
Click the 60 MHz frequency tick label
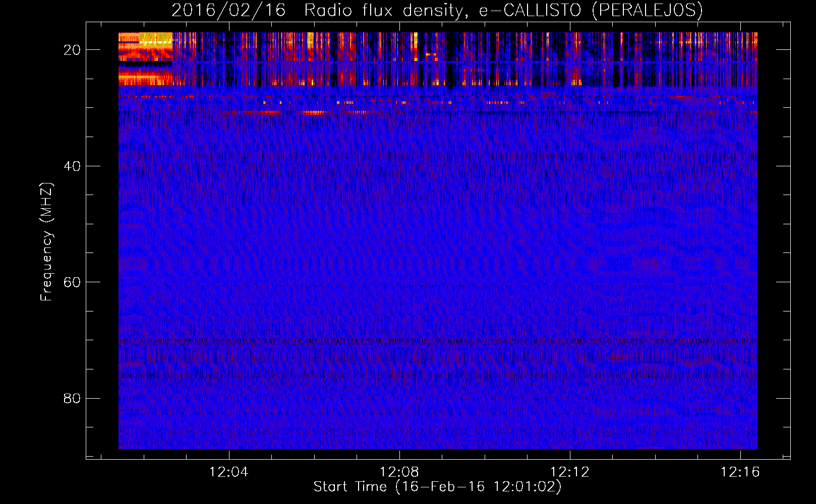[x=72, y=282]
